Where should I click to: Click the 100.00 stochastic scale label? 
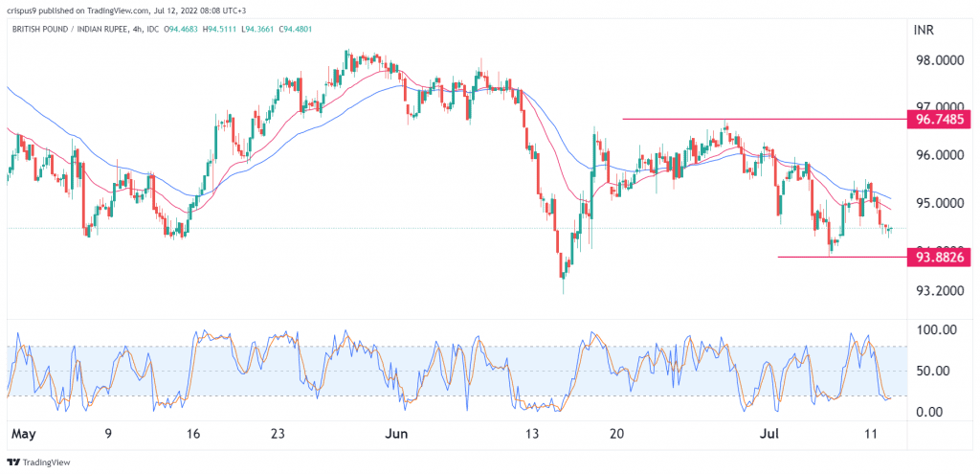point(934,330)
